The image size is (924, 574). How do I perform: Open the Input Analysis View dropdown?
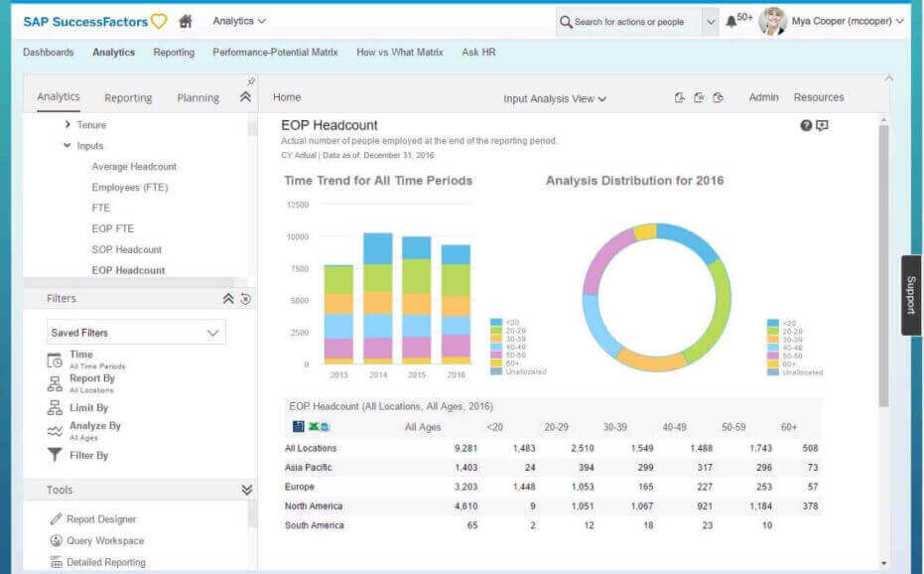click(555, 99)
